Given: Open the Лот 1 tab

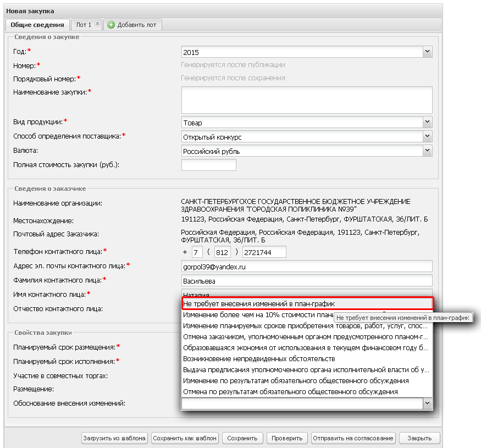Looking at the screenshot, I should tap(84, 25).
